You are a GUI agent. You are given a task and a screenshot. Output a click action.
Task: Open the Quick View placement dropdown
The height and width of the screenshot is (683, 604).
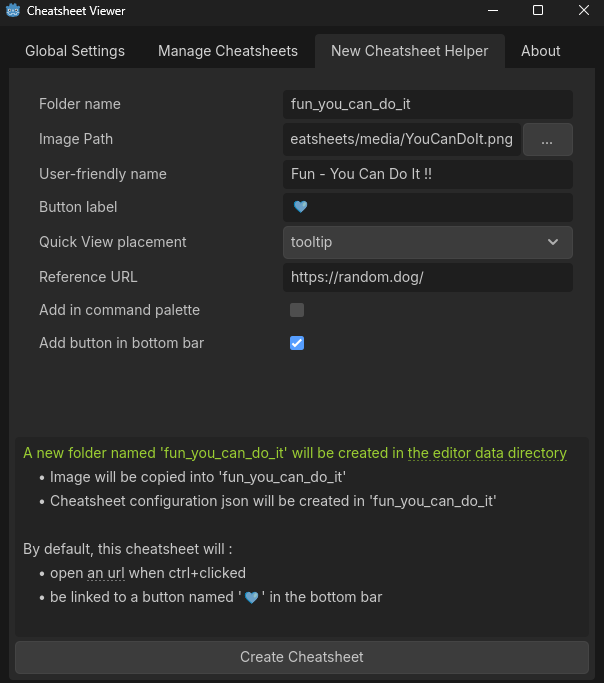coord(427,242)
